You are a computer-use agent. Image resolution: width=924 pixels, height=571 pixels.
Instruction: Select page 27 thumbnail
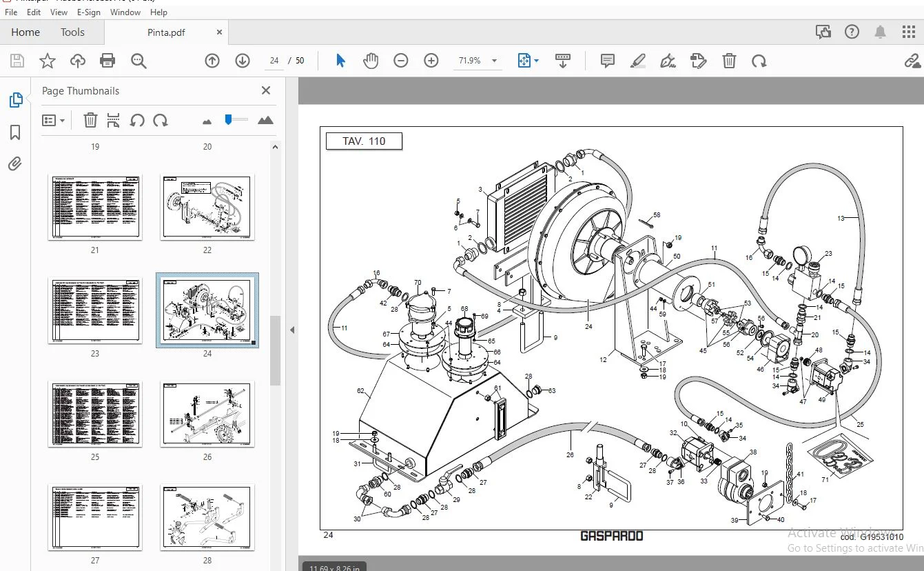coord(95,517)
